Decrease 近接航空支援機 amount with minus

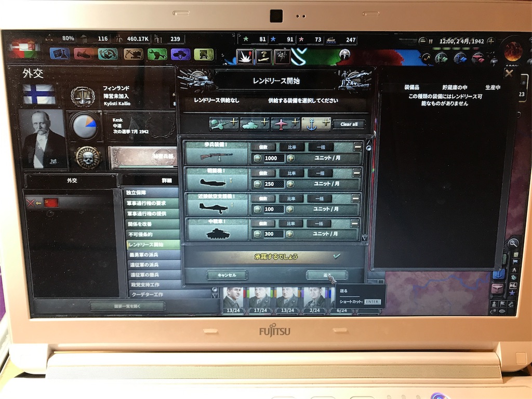click(x=258, y=209)
